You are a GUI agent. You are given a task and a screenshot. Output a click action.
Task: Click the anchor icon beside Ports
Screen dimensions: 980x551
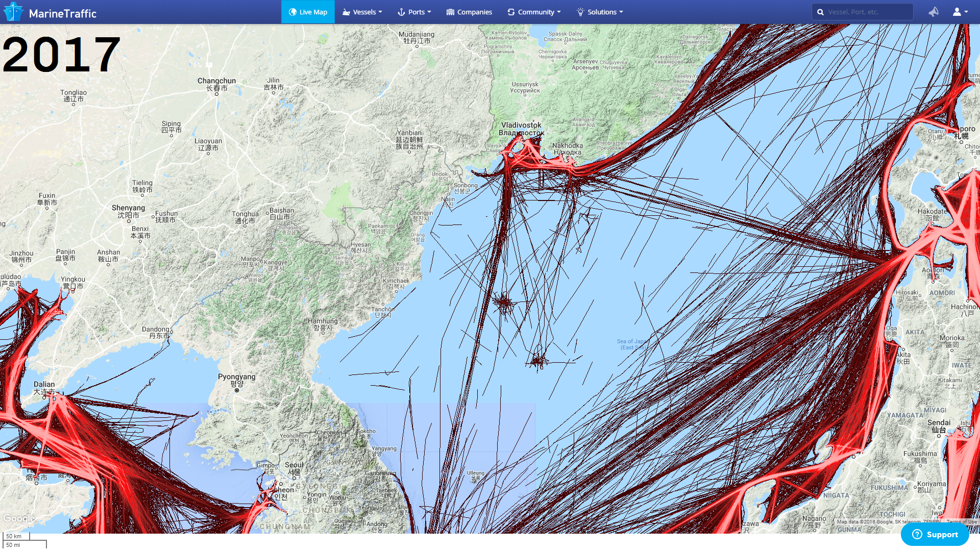pyautogui.click(x=401, y=12)
